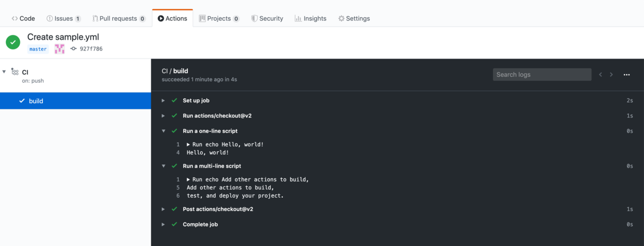Open the Issues tab
This screenshot has height=246, width=644.
point(63,18)
